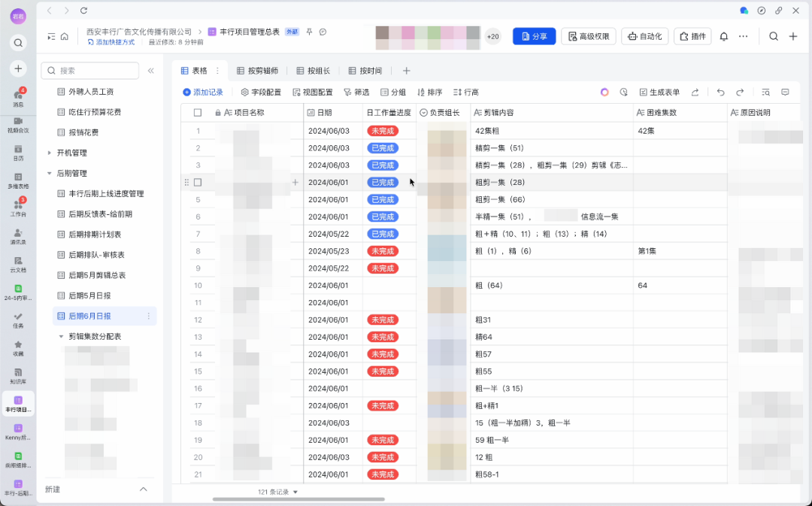Open 高级权限 settings
812x506 pixels.
[588, 36]
